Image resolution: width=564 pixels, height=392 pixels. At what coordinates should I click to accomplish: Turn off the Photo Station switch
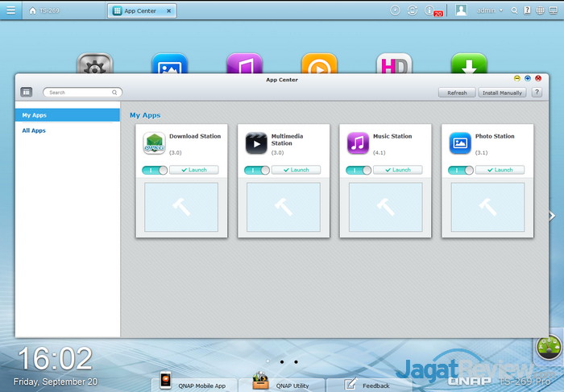461,170
